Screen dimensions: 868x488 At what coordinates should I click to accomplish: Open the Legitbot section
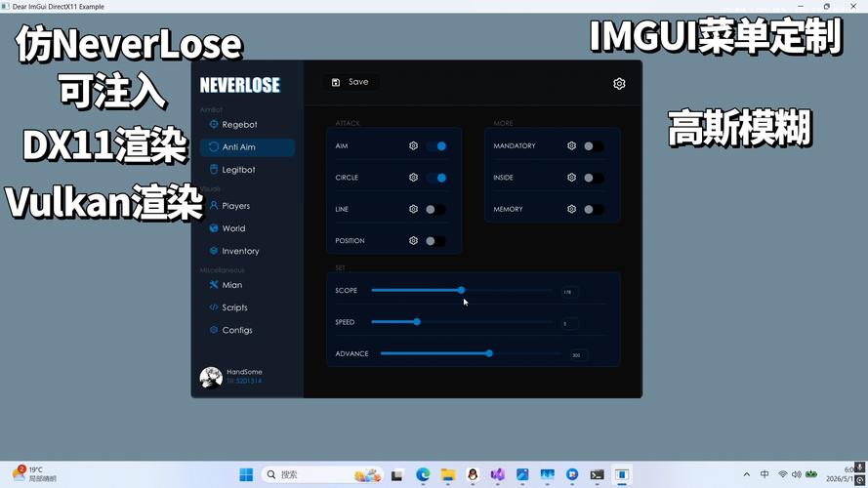coord(247,170)
